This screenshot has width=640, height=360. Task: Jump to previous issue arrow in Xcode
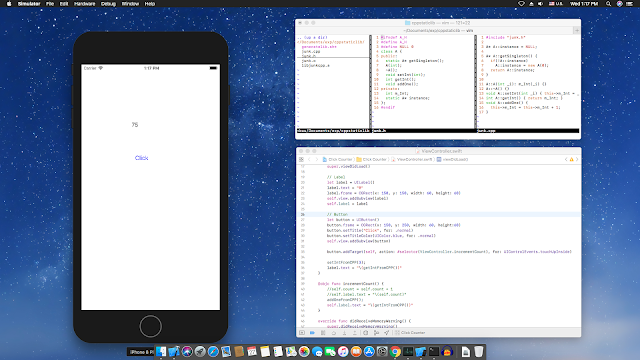[566, 159]
